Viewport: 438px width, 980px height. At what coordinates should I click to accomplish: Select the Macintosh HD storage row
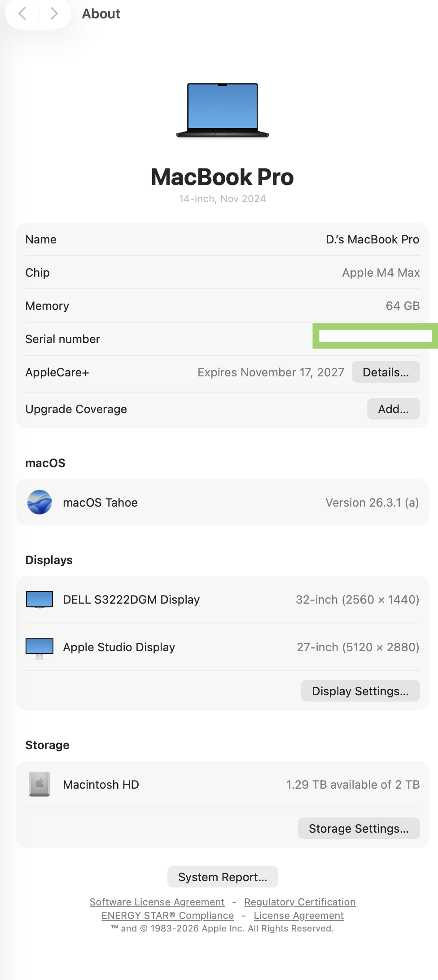[x=223, y=785]
